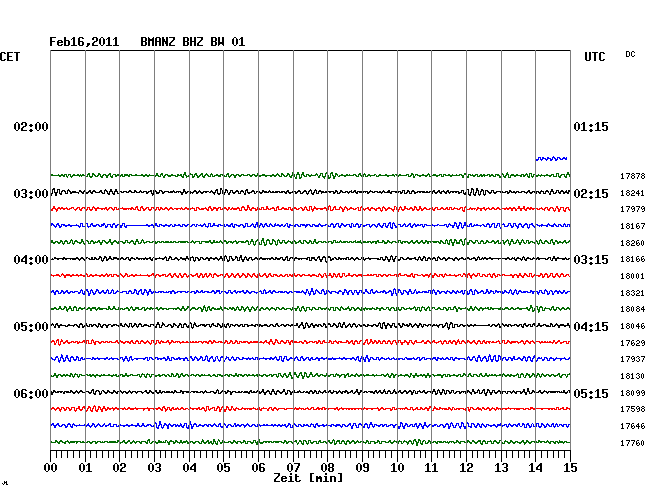This screenshot has width=650, height=494.
Task: Select the 04:15 UTC time label
Action: [591, 327]
